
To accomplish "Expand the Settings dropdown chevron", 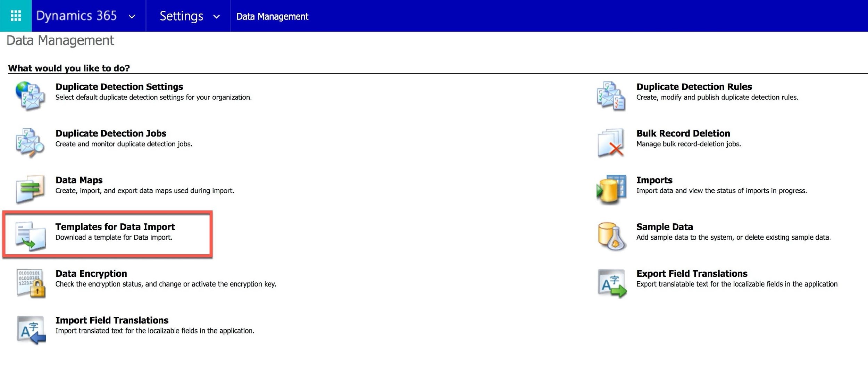I will click(x=216, y=16).
